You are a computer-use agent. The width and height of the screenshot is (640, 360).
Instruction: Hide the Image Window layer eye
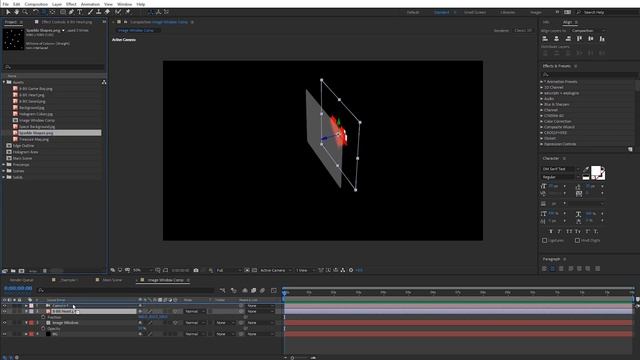(x=4, y=323)
